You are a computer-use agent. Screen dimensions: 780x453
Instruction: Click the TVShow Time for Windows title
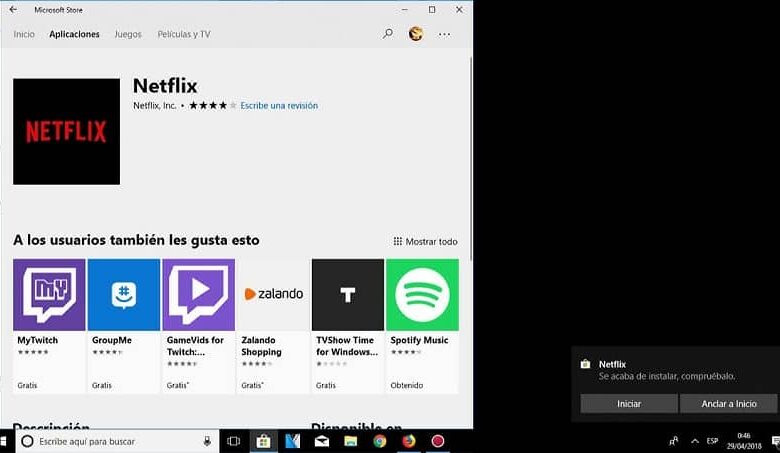pyautogui.click(x=347, y=346)
